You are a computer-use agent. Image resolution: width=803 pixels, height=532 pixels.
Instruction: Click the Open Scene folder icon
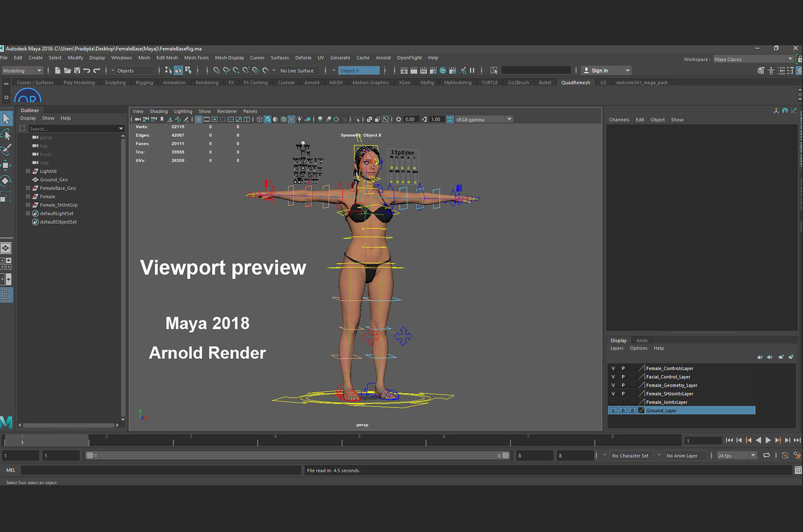coord(67,70)
